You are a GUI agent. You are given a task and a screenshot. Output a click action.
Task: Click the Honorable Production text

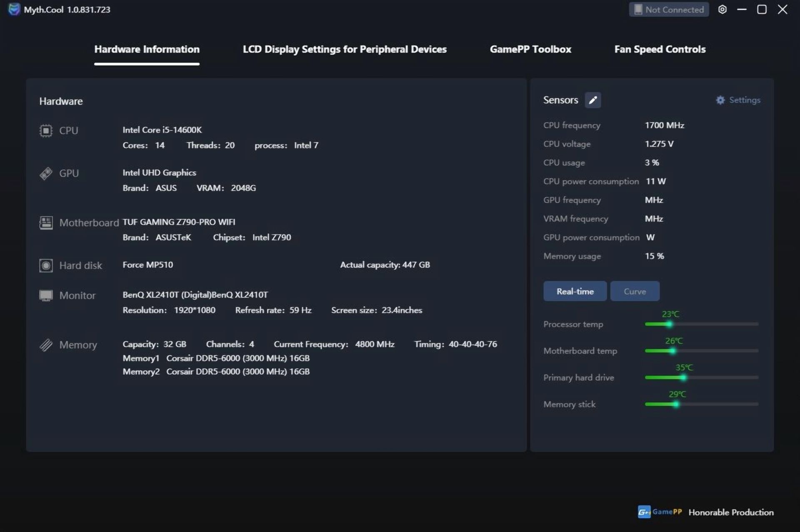tap(731, 512)
